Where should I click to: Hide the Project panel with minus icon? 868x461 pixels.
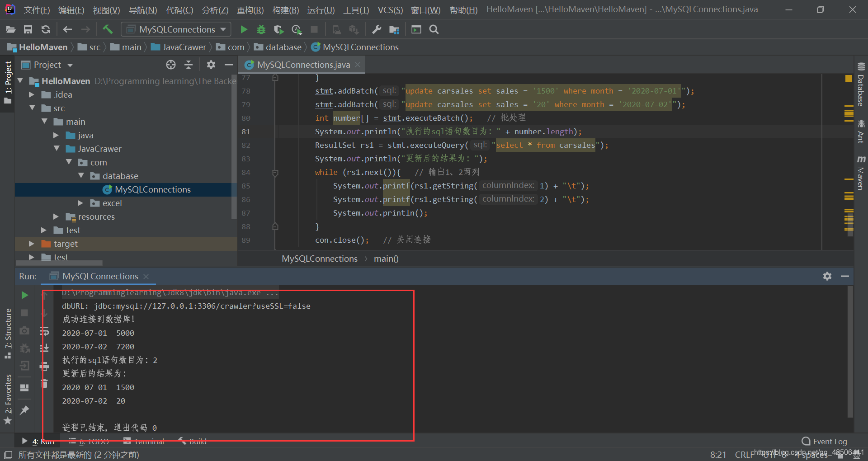point(229,65)
